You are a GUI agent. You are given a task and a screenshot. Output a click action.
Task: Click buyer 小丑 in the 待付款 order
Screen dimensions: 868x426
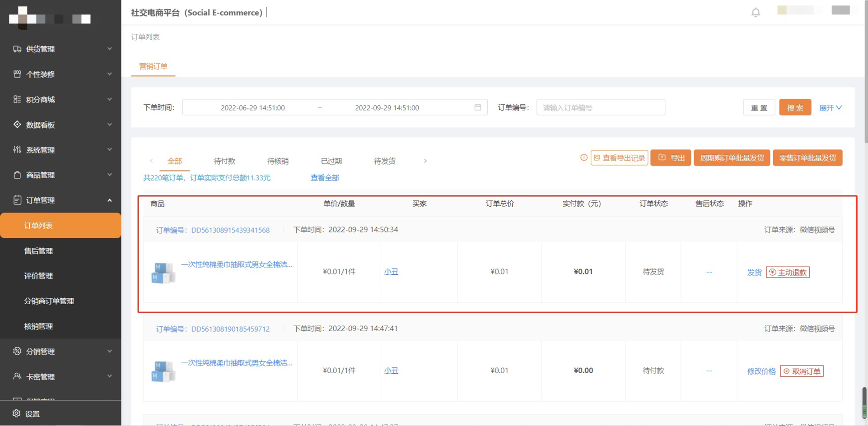(x=391, y=370)
